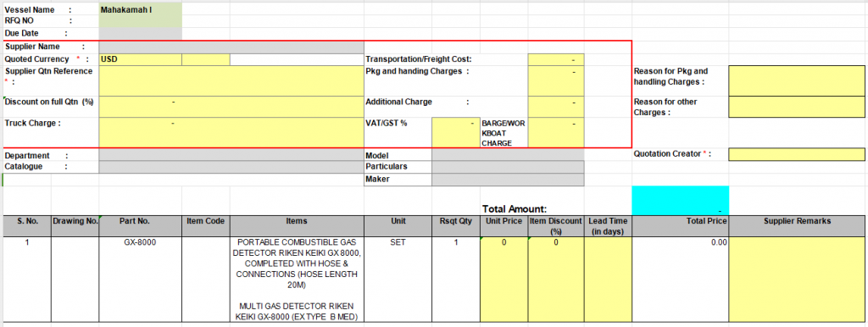Click the Item Code column header
868x327 pixels.
[x=205, y=225]
